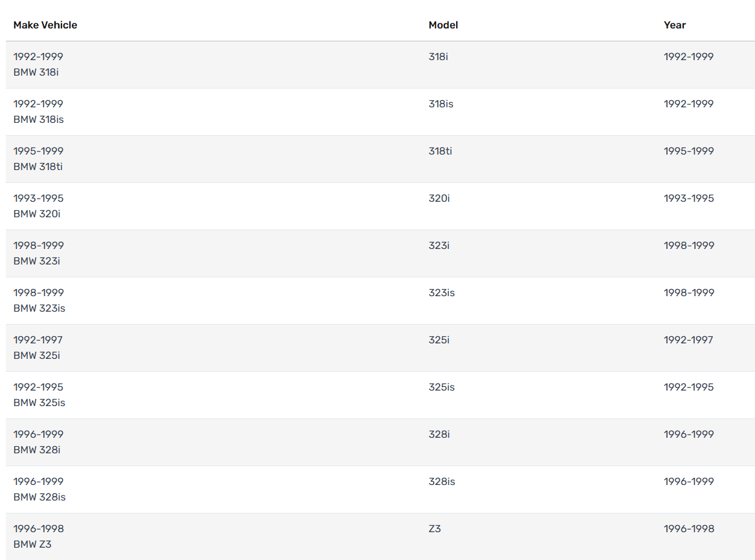
Task: Click the Year column header
Action: [675, 25]
